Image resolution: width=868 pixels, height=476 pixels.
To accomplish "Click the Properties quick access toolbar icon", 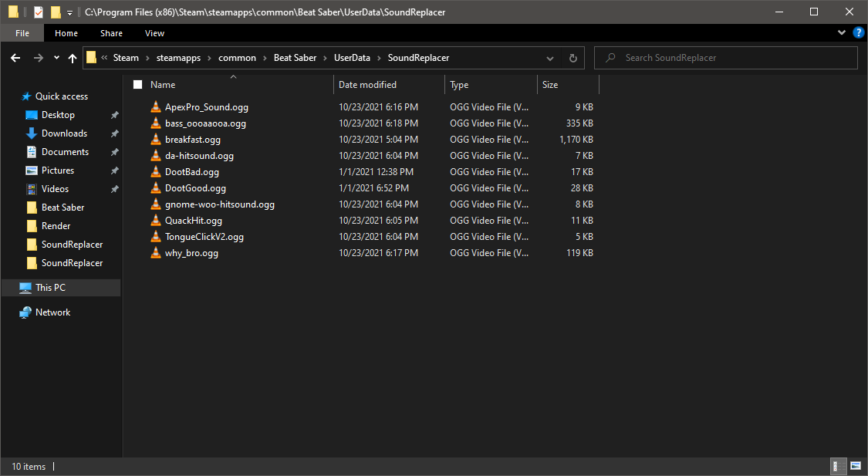I will 39,12.
